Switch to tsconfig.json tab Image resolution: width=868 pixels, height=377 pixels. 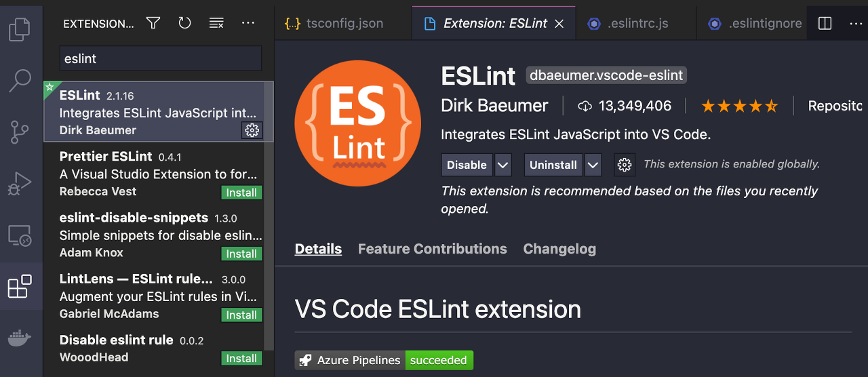[343, 23]
